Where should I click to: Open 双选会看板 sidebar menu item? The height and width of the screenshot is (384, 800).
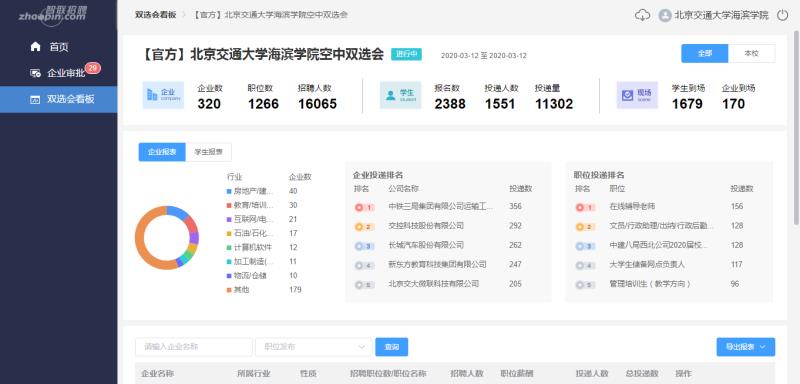59,99
